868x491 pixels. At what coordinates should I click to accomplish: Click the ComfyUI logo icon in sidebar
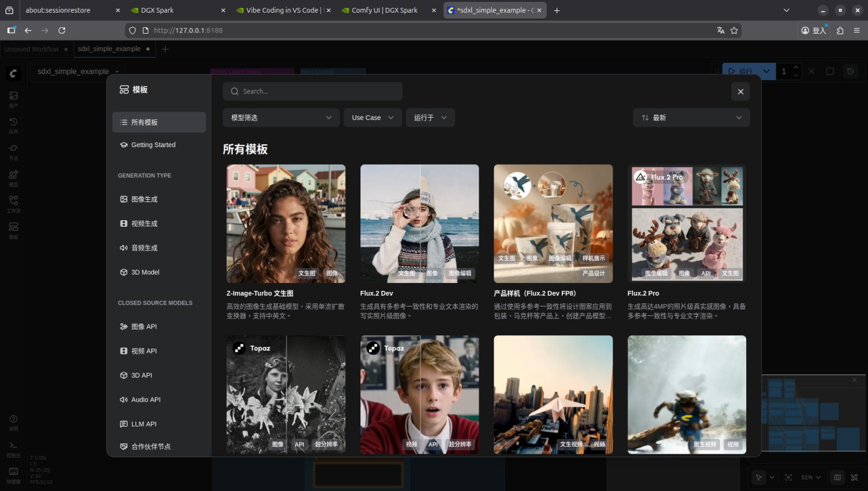pos(13,74)
